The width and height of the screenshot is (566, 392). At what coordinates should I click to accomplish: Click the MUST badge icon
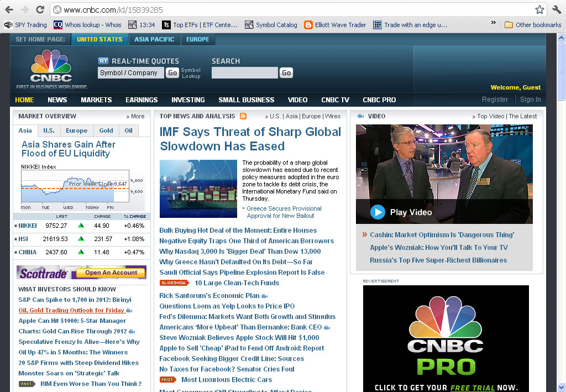point(168,380)
